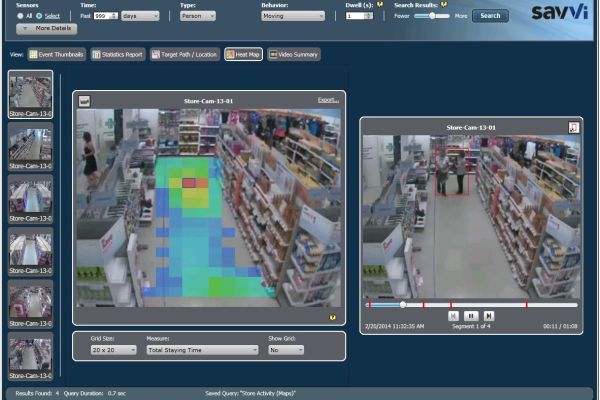The image size is (600, 400).
Task: Click the Search button
Action: coord(490,16)
